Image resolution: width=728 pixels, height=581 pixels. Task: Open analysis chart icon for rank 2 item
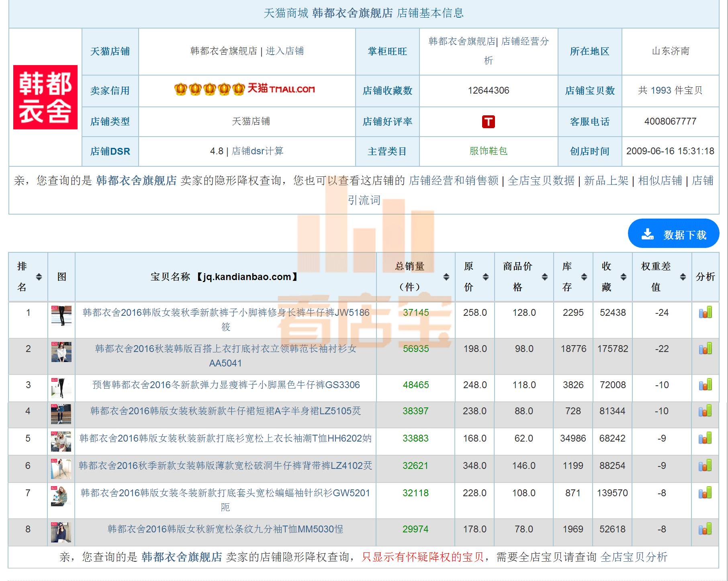coord(705,348)
